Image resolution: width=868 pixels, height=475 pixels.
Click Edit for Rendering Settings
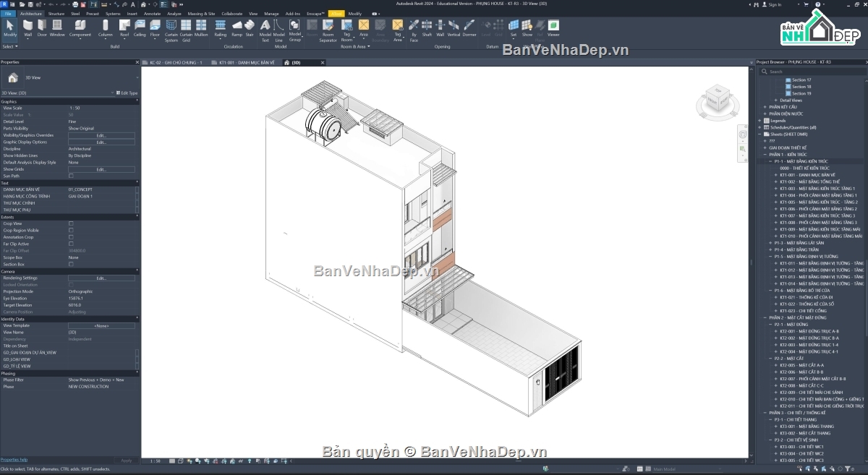click(101, 278)
